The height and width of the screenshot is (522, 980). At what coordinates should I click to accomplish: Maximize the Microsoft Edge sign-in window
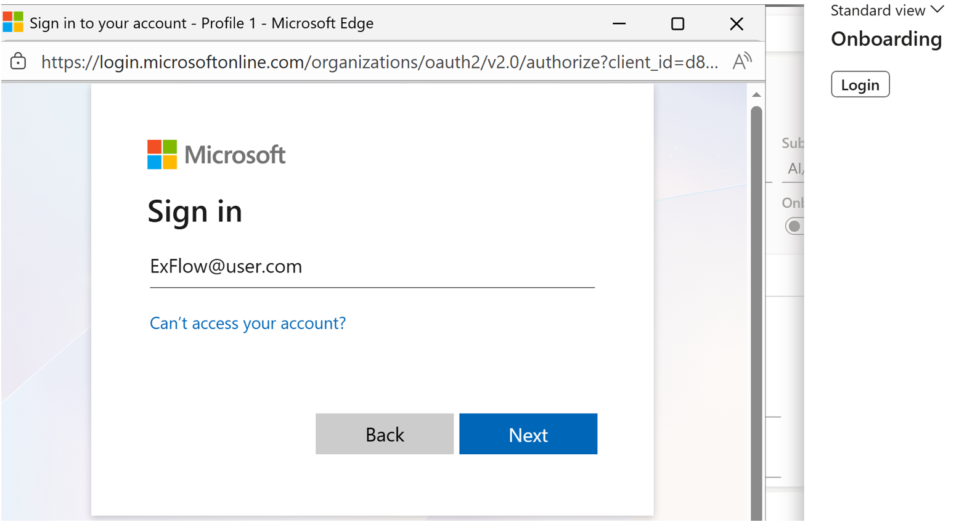click(678, 24)
